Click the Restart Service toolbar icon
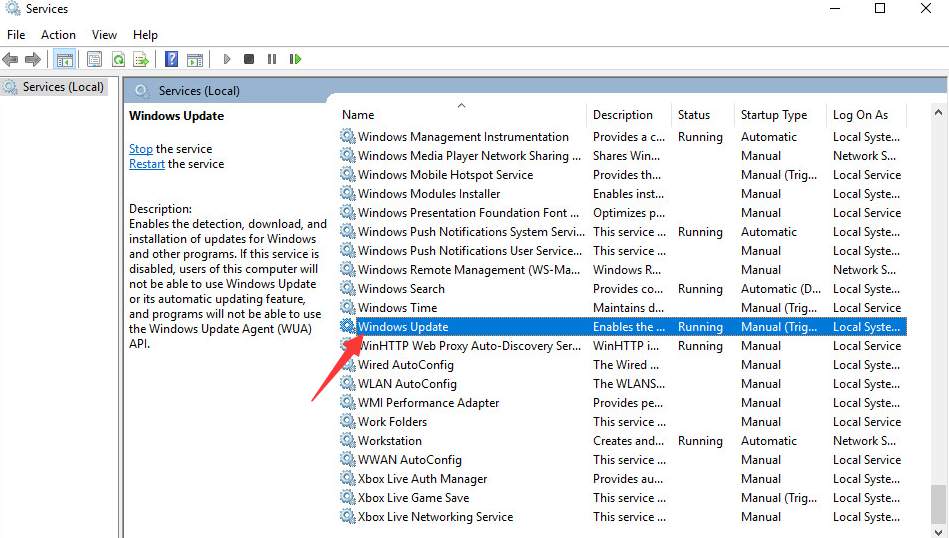Image resolution: width=949 pixels, height=538 pixels. pyautogui.click(x=295, y=59)
